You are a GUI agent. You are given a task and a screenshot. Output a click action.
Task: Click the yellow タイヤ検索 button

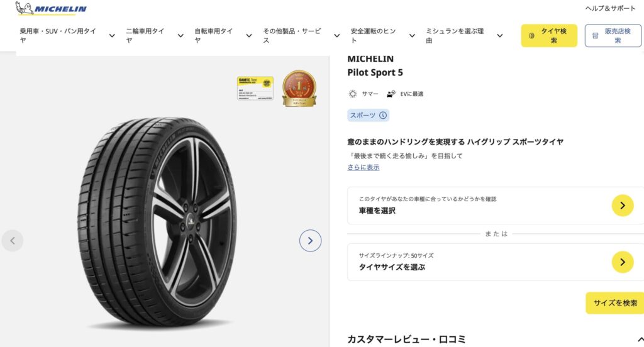548,36
